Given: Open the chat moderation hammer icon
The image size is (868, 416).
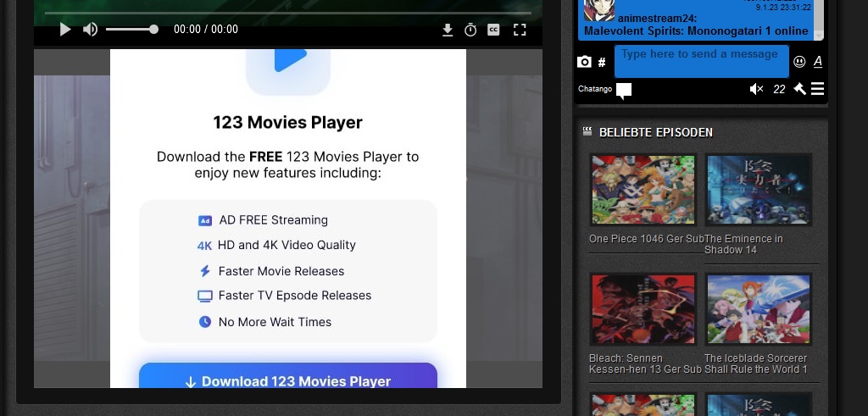Looking at the screenshot, I should pyautogui.click(x=799, y=89).
